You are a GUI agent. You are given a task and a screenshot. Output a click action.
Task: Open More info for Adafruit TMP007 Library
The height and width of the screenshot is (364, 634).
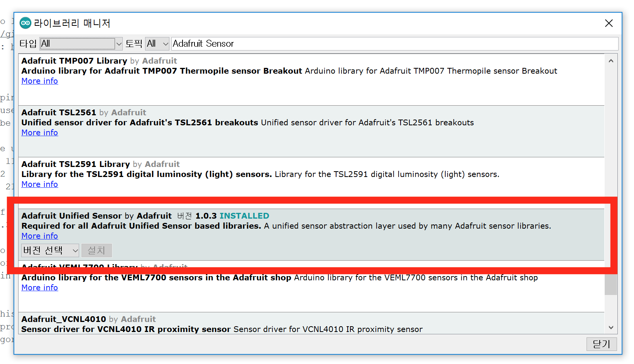(40, 81)
